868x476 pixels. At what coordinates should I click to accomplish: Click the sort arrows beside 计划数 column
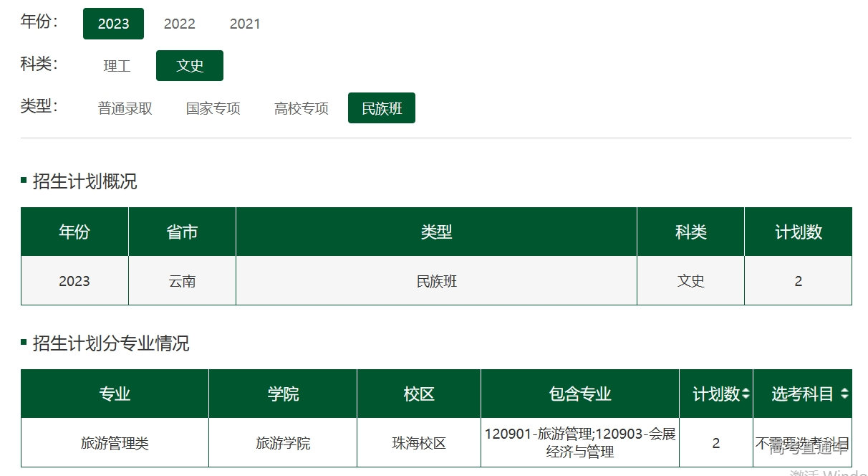[746, 394]
